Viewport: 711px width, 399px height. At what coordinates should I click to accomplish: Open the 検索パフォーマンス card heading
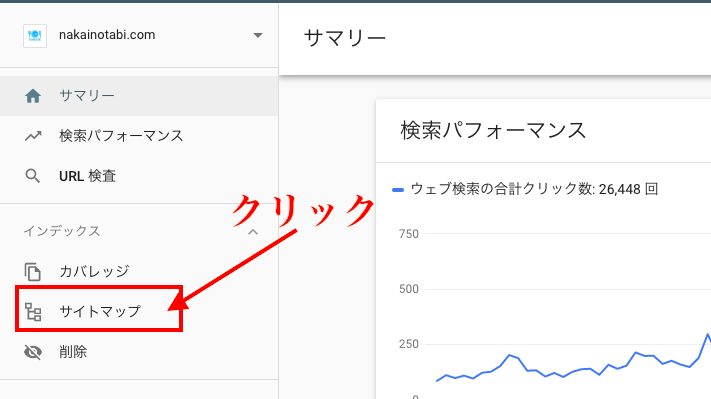coord(493,130)
